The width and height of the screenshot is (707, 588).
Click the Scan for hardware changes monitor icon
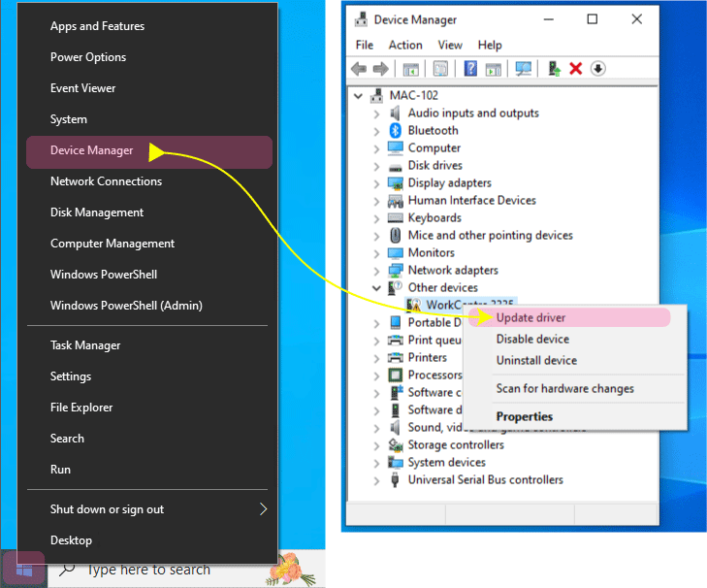click(x=524, y=69)
